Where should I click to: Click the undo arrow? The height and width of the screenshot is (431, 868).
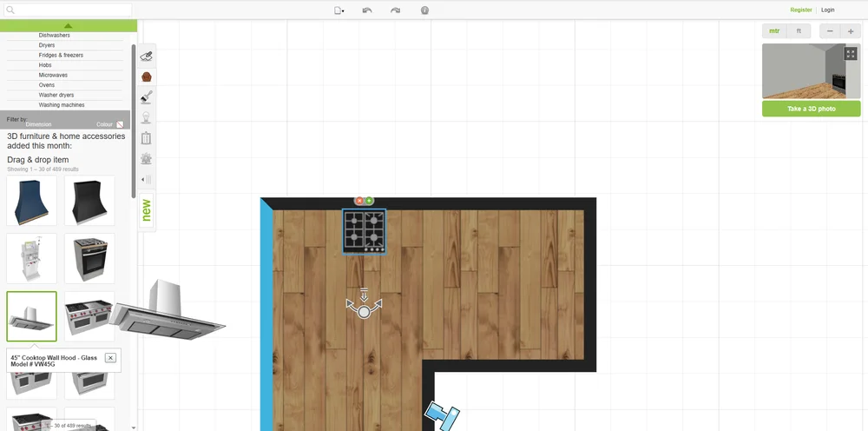[x=367, y=10]
